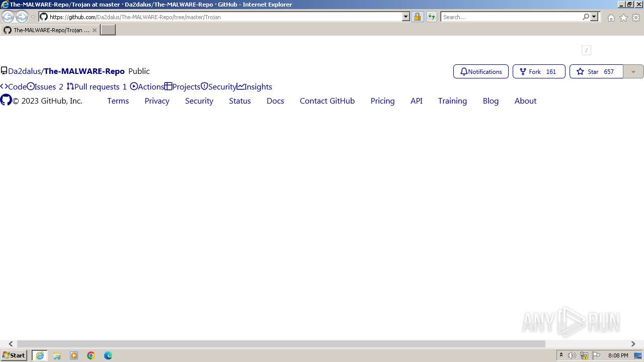
Task: Click the Windows Start button
Action: [14, 355]
